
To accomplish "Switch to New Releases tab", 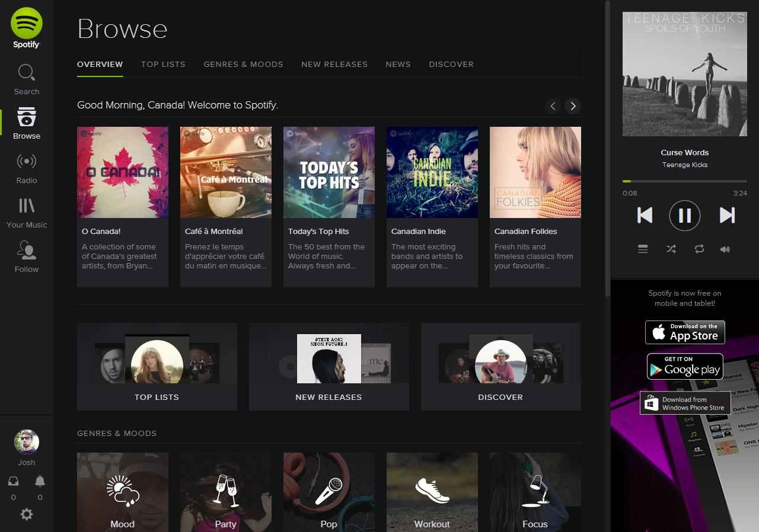I will point(334,64).
